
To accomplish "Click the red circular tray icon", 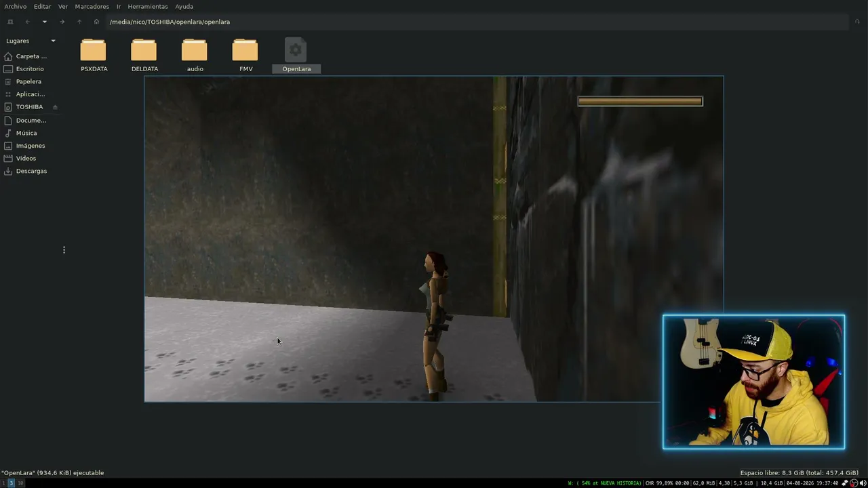I will [854, 483].
